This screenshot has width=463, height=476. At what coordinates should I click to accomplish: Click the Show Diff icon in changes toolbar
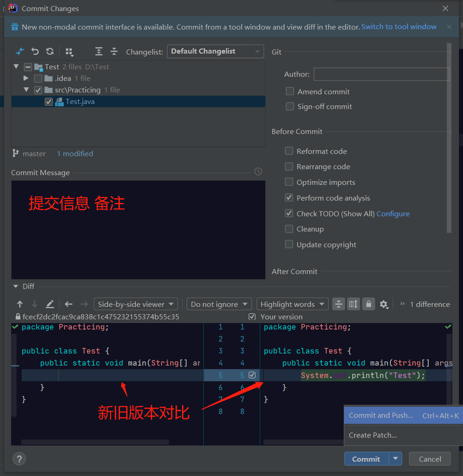20,51
